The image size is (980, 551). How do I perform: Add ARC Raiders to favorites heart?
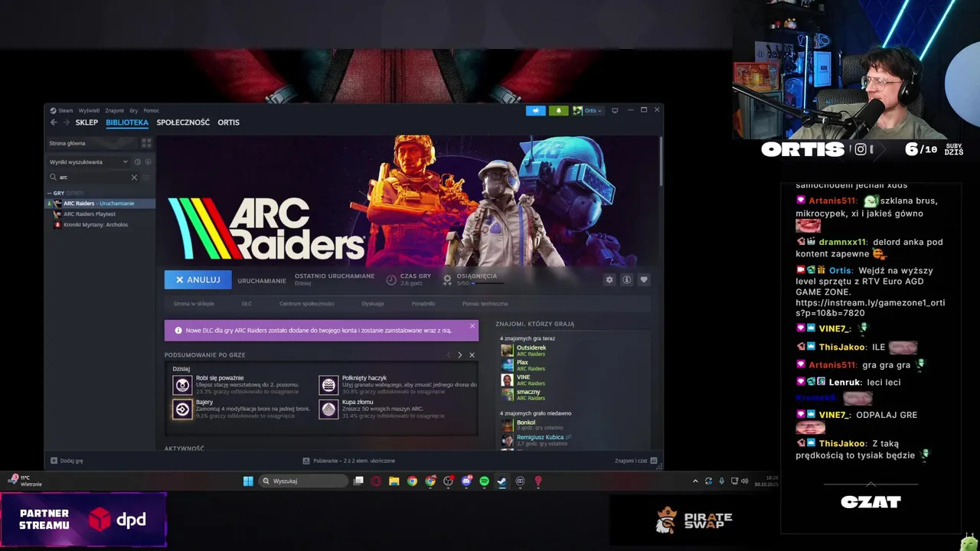tap(644, 280)
